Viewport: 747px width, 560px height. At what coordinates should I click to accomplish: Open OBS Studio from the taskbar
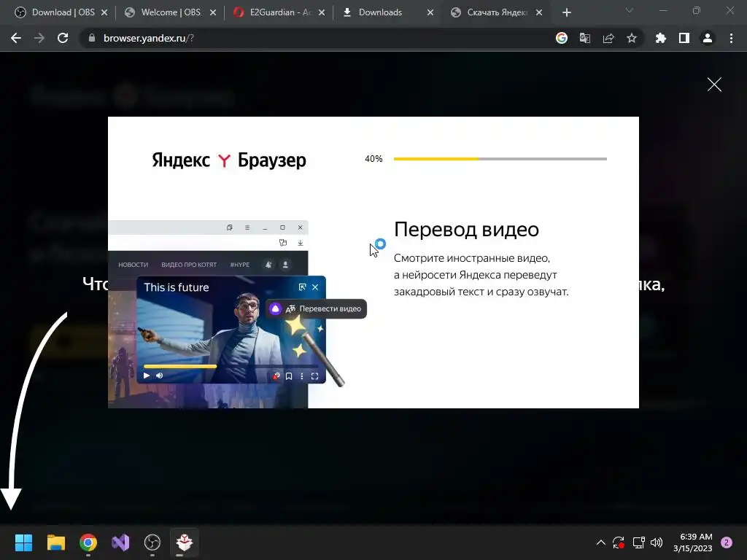coord(152,542)
